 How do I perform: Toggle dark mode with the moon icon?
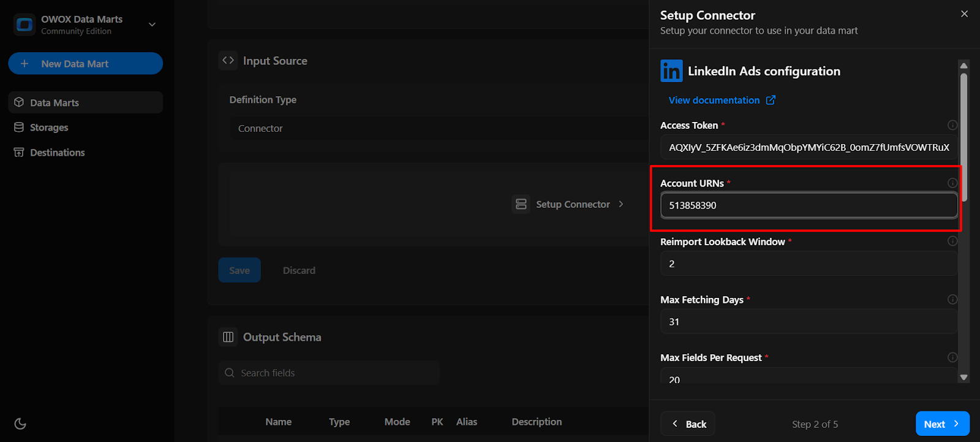pos(20,424)
